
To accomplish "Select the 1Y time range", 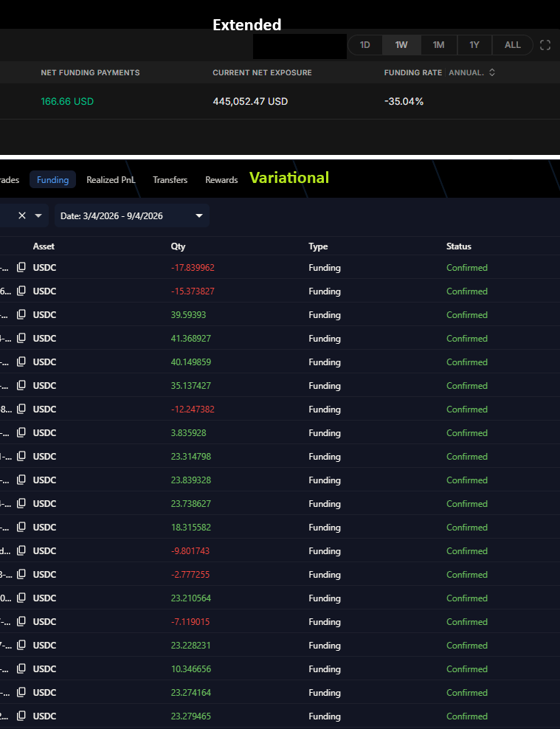I will coord(474,45).
